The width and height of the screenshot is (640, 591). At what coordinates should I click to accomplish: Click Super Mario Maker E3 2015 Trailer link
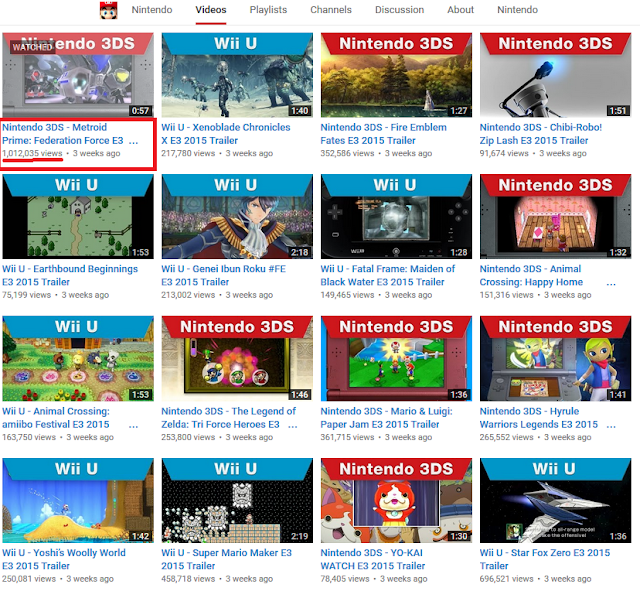(227, 560)
